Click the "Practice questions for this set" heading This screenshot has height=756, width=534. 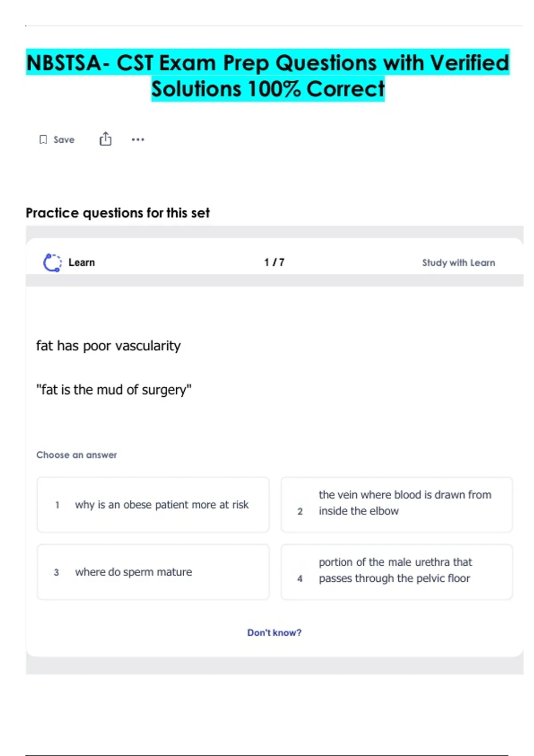click(x=117, y=213)
